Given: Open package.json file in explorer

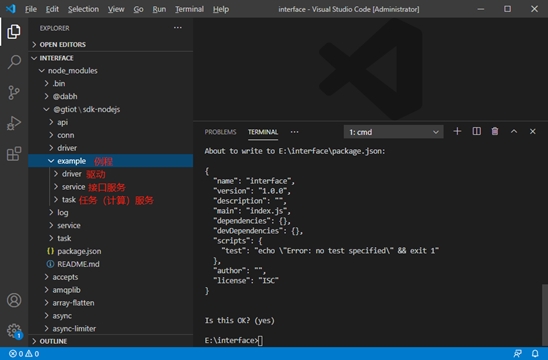Looking at the screenshot, I should pyautogui.click(x=110, y=251).
